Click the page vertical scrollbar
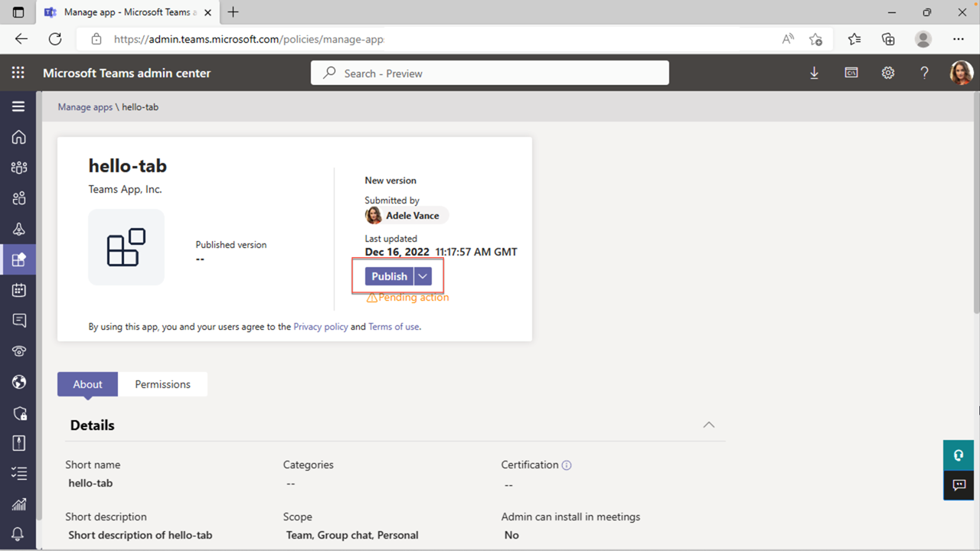 [976, 203]
